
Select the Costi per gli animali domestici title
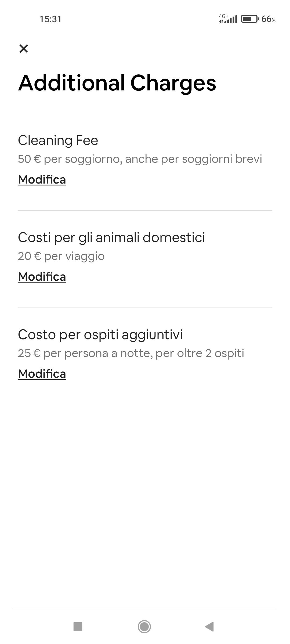click(111, 237)
